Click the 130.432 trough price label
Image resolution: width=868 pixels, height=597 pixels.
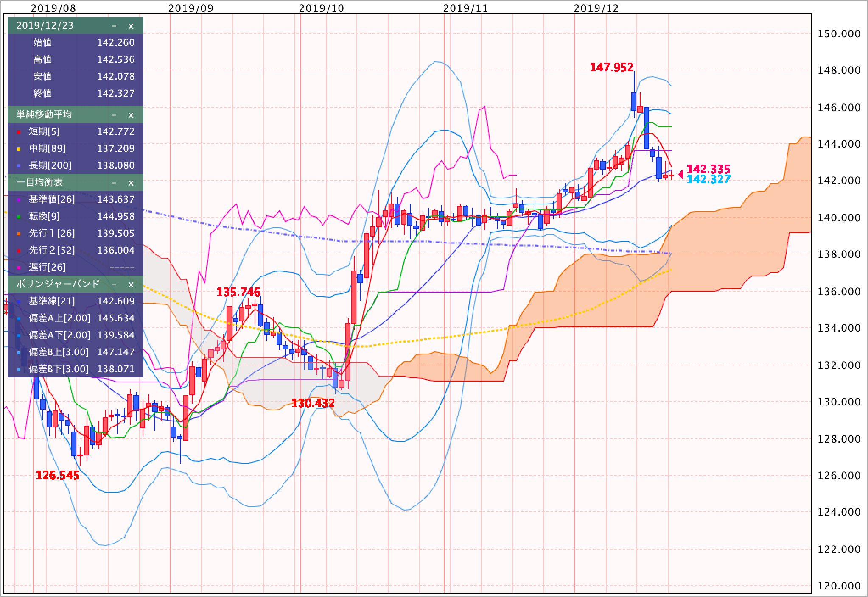pos(313,403)
